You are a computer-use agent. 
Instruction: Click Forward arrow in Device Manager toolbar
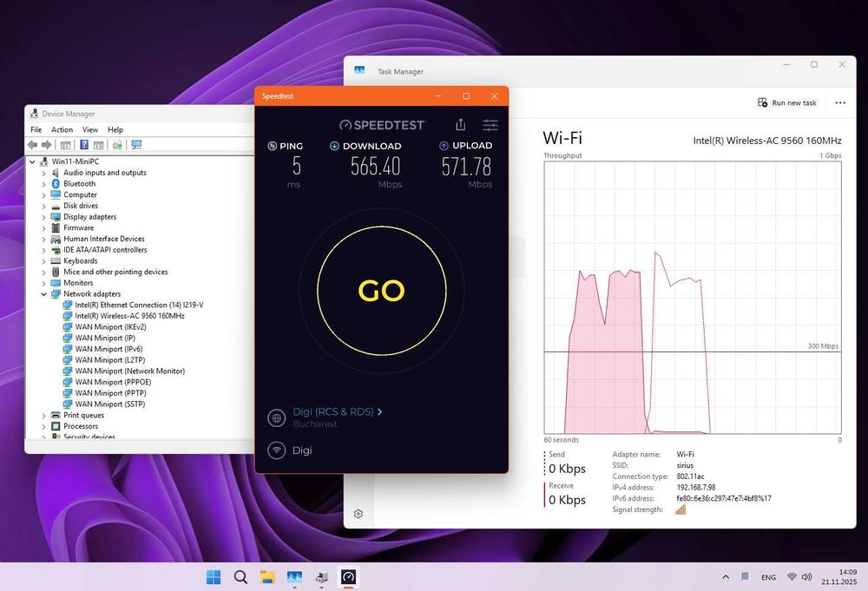47,145
